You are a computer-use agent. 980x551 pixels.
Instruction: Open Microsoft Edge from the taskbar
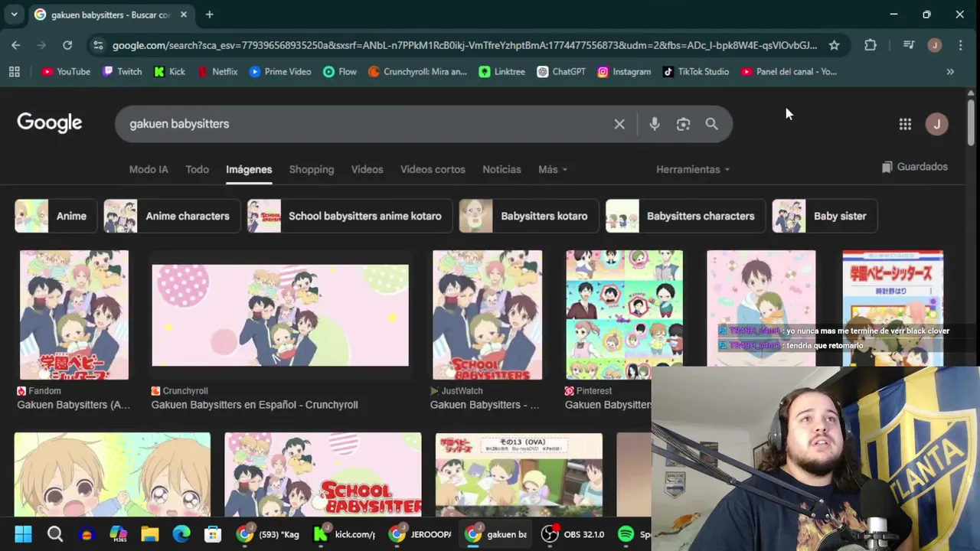pyautogui.click(x=181, y=534)
